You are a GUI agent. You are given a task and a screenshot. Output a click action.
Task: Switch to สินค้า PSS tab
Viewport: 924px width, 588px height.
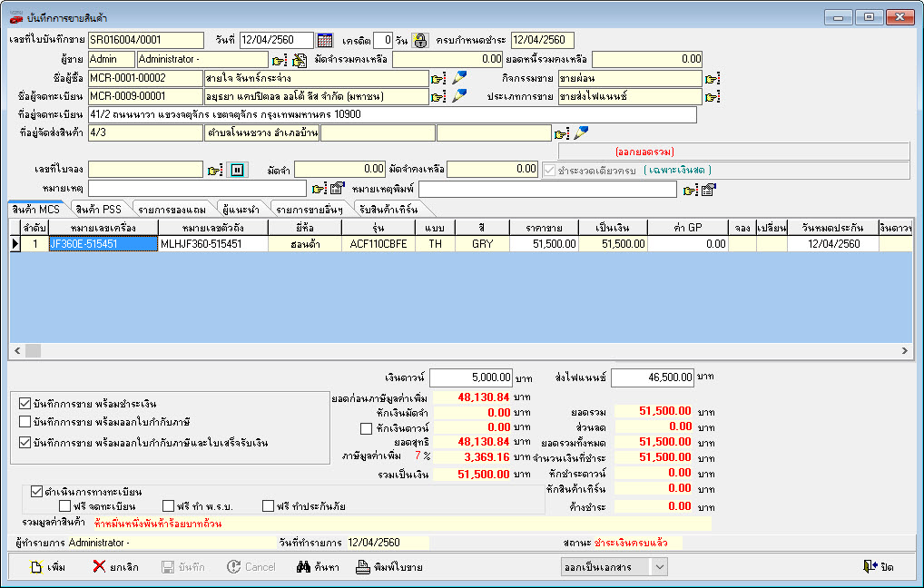click(x=98, y=210)
